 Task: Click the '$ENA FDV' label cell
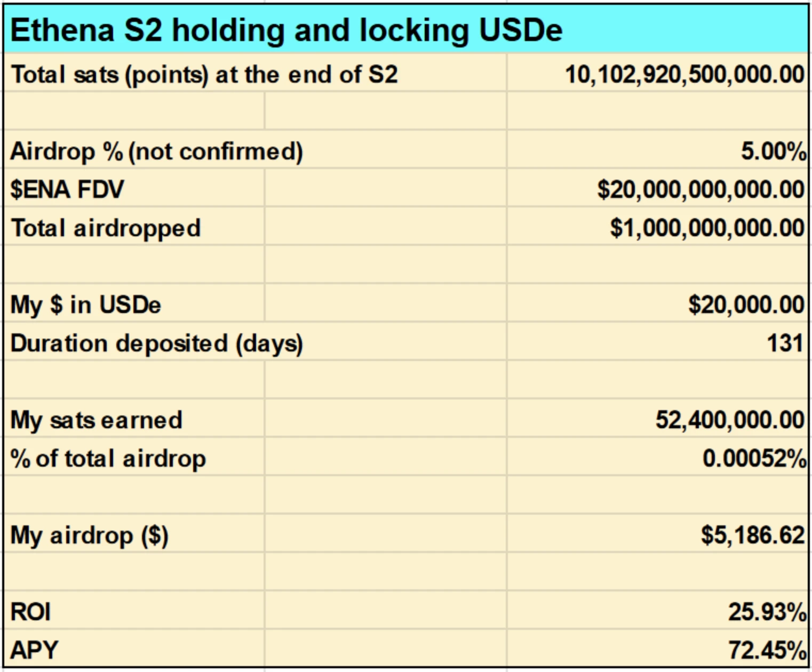coord(67,190)
